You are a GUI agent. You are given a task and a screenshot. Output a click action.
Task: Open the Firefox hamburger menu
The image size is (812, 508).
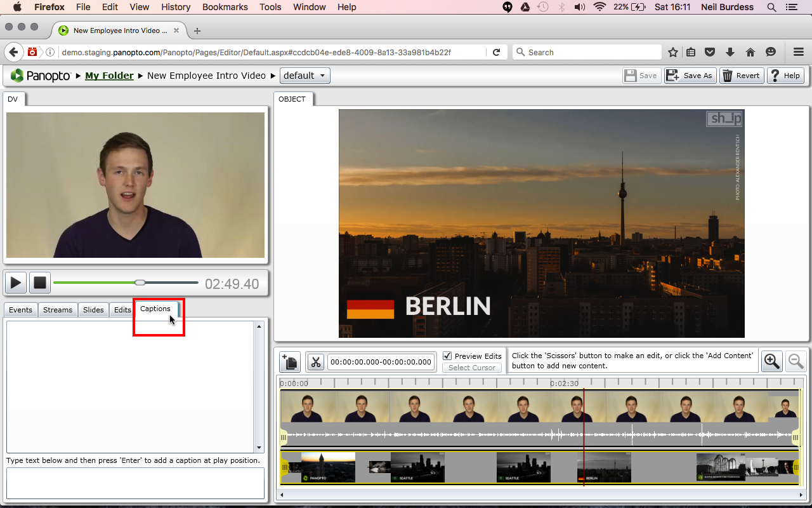799,52
